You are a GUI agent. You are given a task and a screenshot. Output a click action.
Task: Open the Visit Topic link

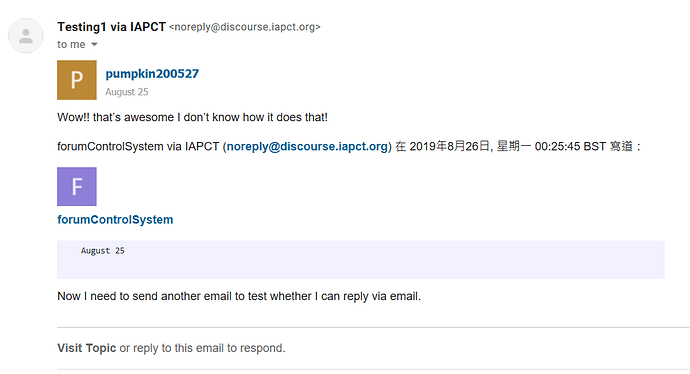87,348
